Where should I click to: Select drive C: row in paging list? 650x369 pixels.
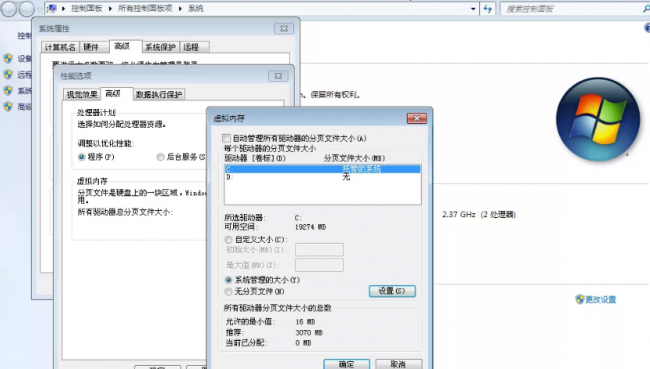323,169
